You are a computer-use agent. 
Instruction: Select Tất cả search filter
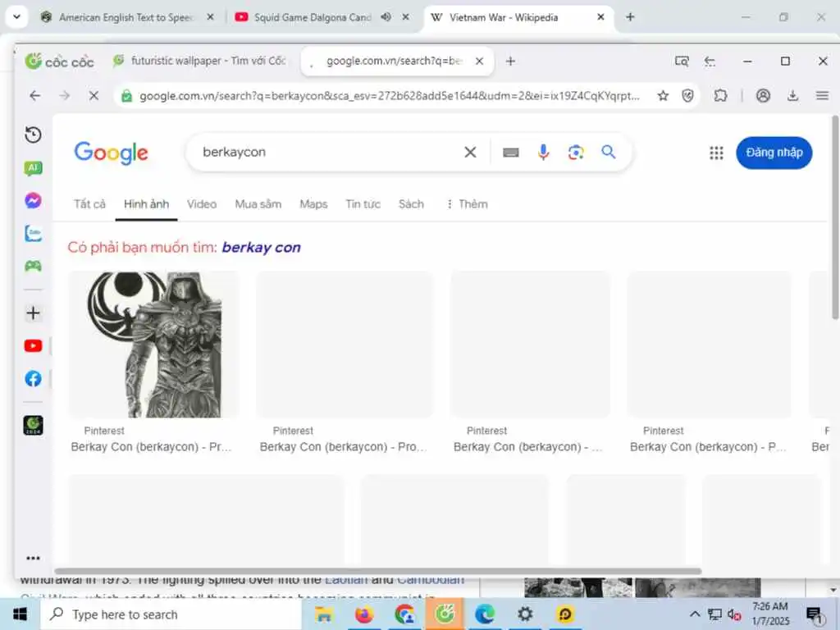89,204
